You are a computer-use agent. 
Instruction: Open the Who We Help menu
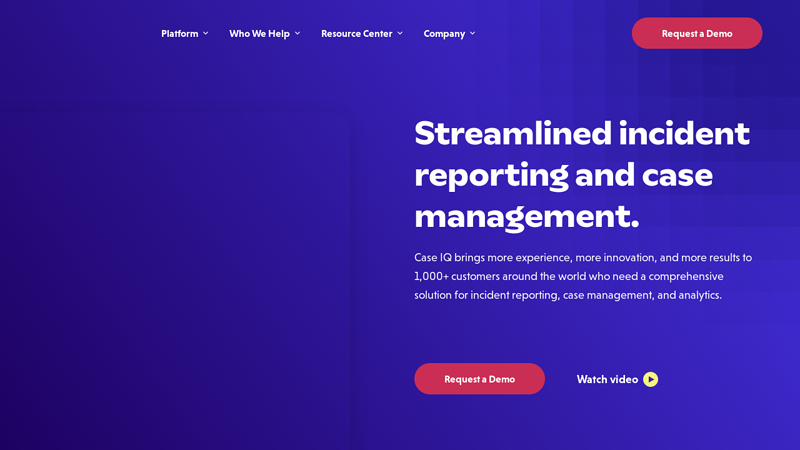tap(259, 34)
